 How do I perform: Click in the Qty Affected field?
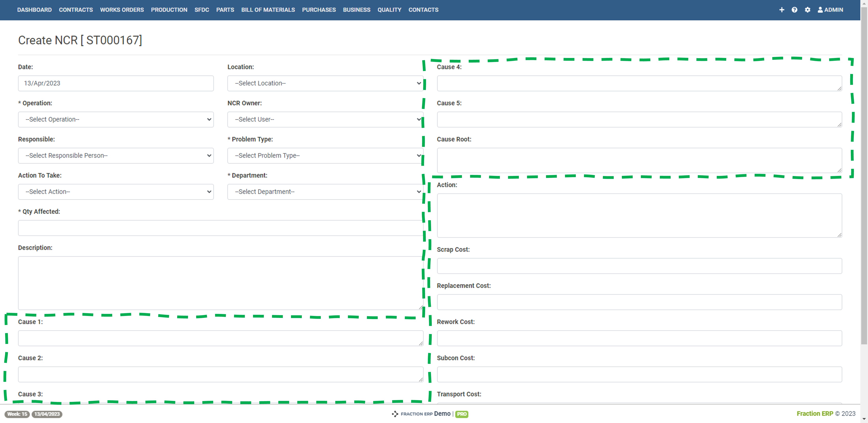[220, 228]
